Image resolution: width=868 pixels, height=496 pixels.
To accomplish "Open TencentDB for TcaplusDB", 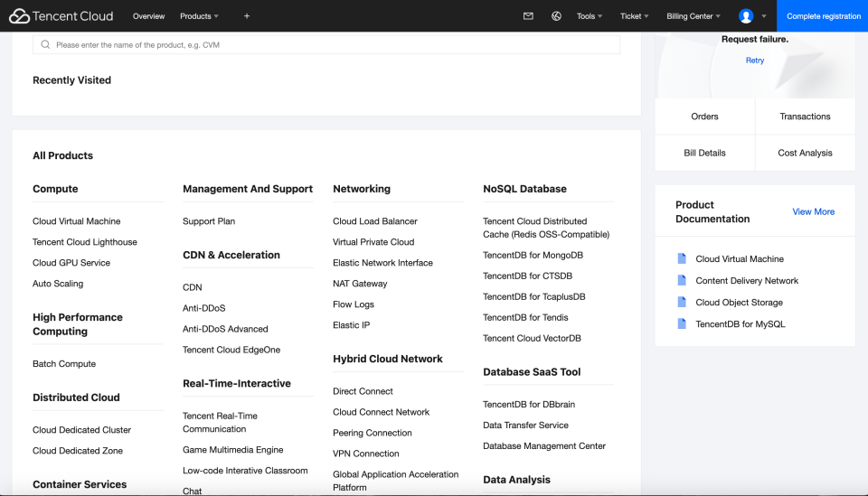I will click(533, 296).
